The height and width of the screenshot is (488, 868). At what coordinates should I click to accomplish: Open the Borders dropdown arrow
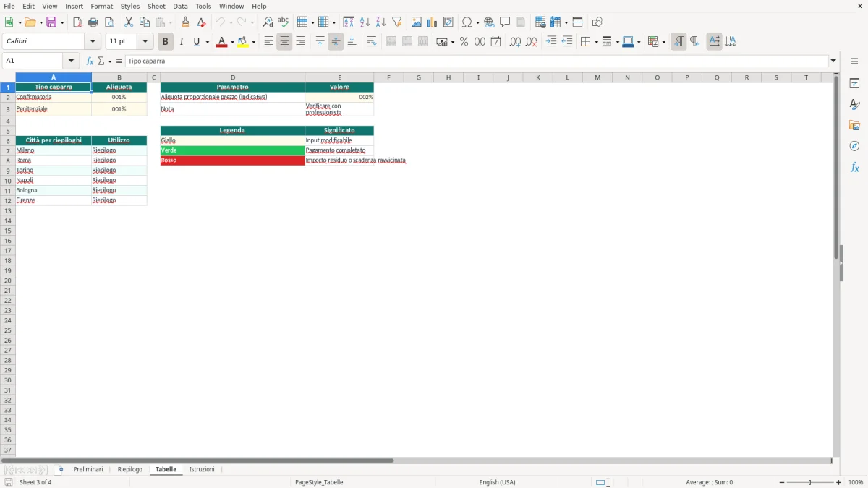click(595, 42)
